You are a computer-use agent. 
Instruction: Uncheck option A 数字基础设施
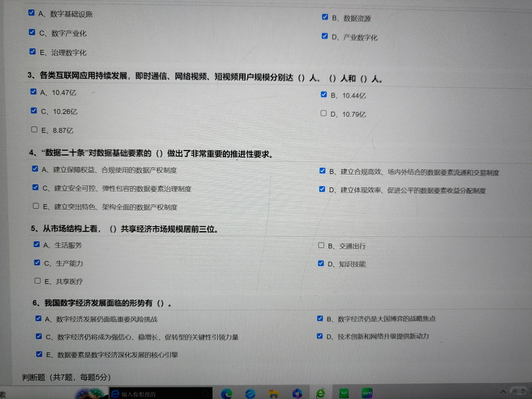click(31, 13)
